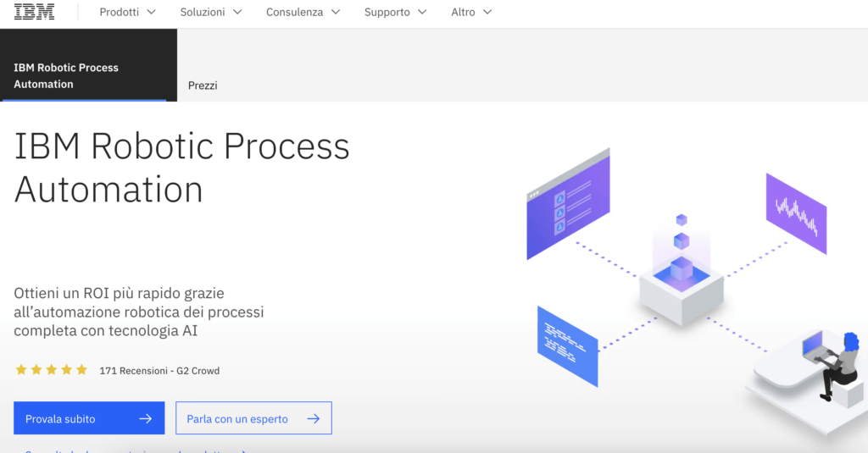Open the Prodotti dropdown menu
Viewport: 868px width, 453px height.
127,13
